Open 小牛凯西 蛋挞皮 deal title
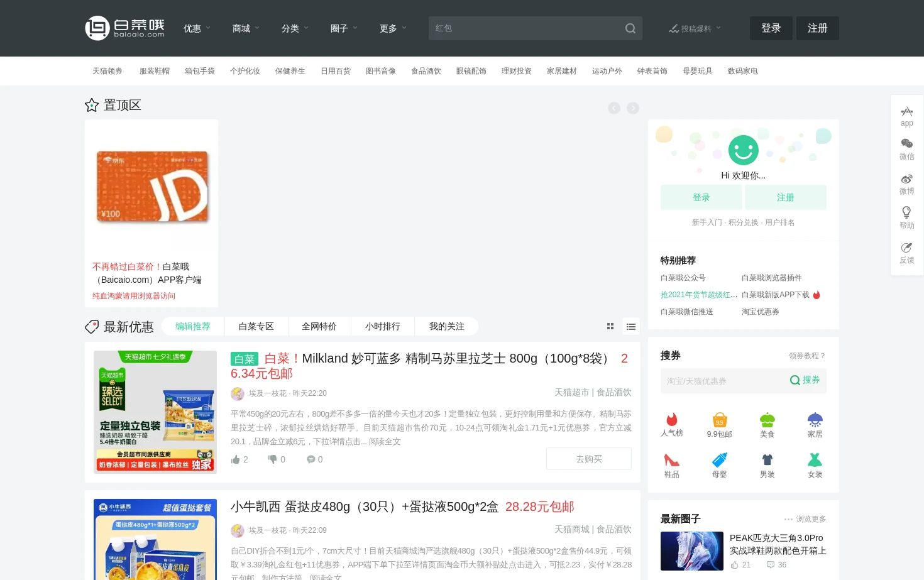The image size is (924, 580). 402,506
